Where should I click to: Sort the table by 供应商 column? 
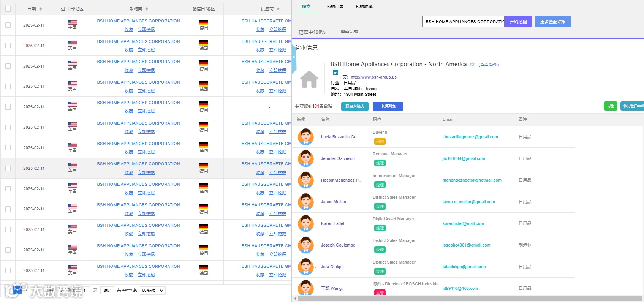[x=278, y=9]
